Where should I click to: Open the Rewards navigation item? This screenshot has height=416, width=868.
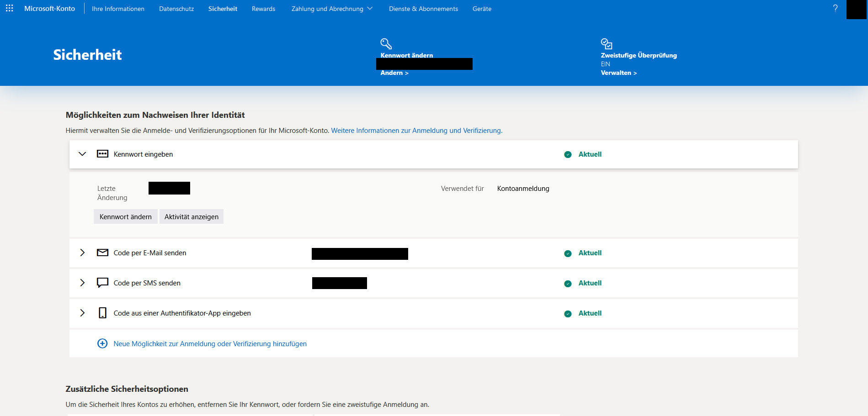coord(263,9)
